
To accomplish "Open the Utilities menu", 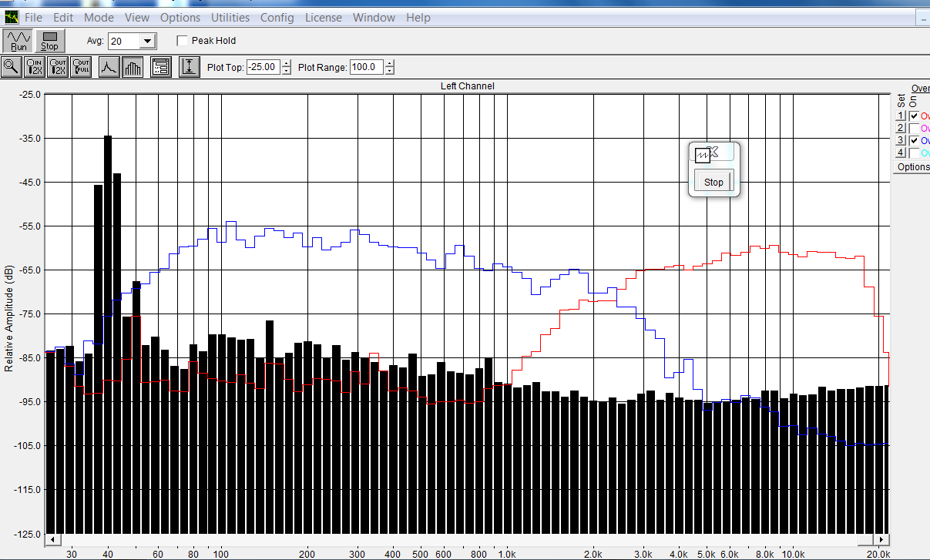I will point(230,17).
